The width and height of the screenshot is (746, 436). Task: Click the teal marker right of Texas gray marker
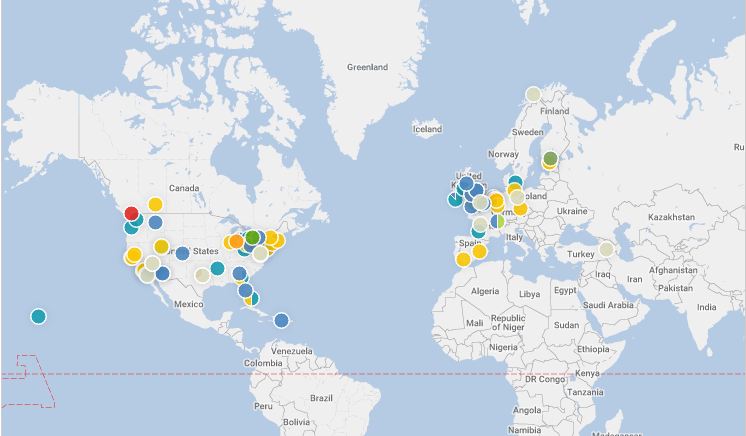tap(217, 268)
